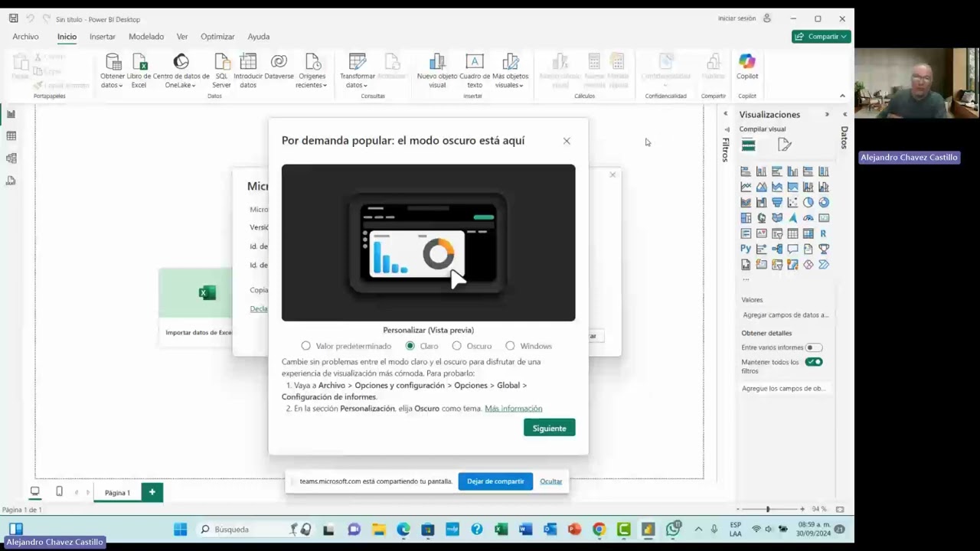
Task: Open the Más información link
Action: (x=513, y=409)
